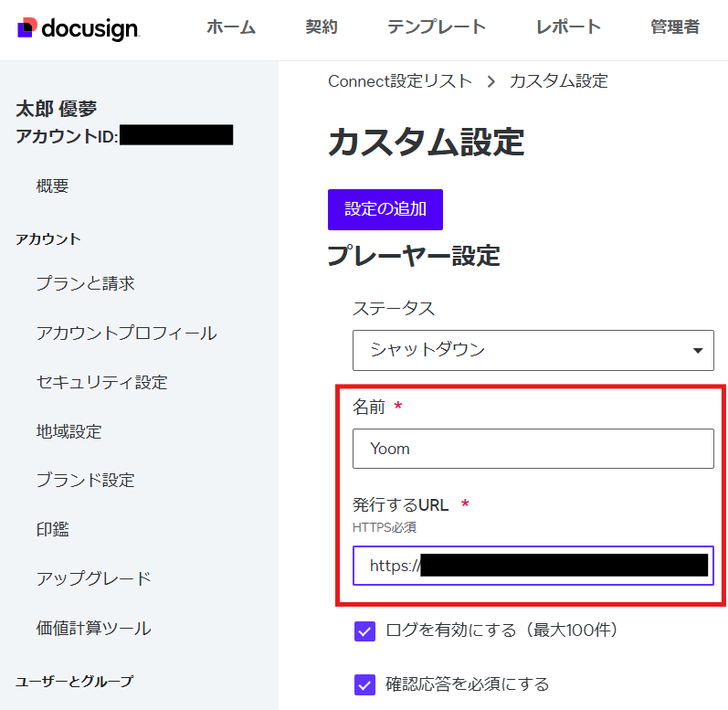
Task: Click the プレーヤー設定 heading
Action: coord(414,256)
